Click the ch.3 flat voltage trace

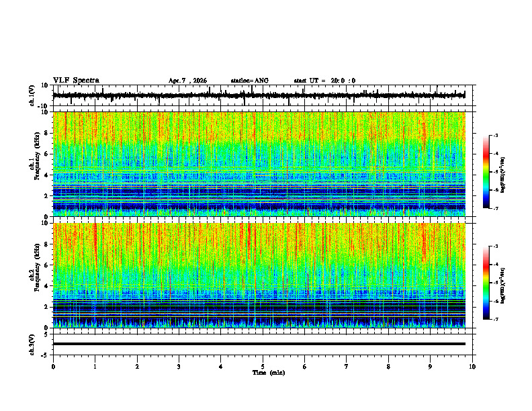tap(259, 344)
